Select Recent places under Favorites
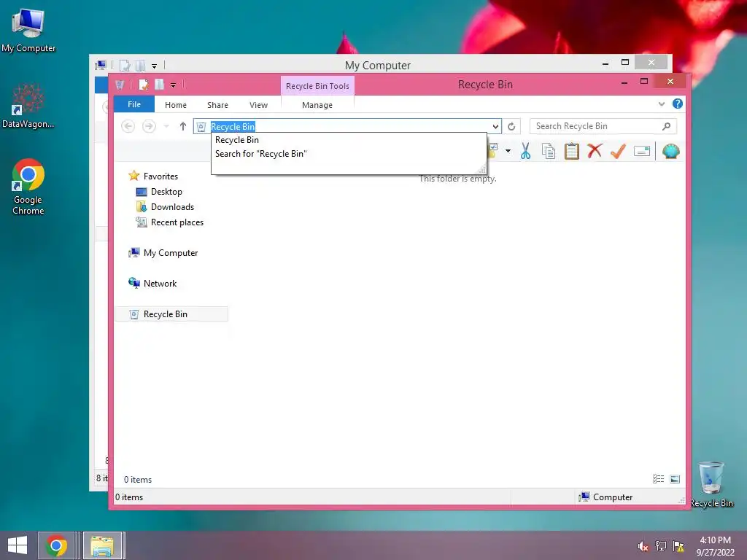 point(177,222)
